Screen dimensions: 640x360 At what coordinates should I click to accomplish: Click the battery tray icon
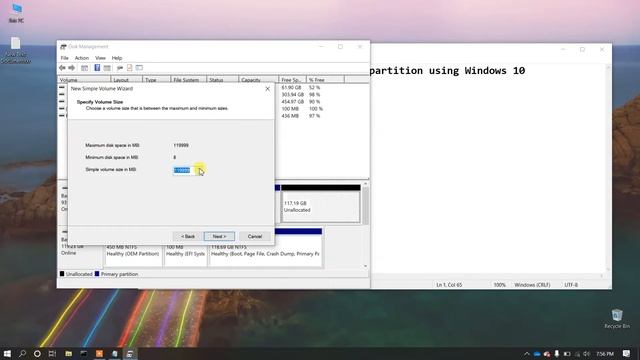tap(567, 354)
